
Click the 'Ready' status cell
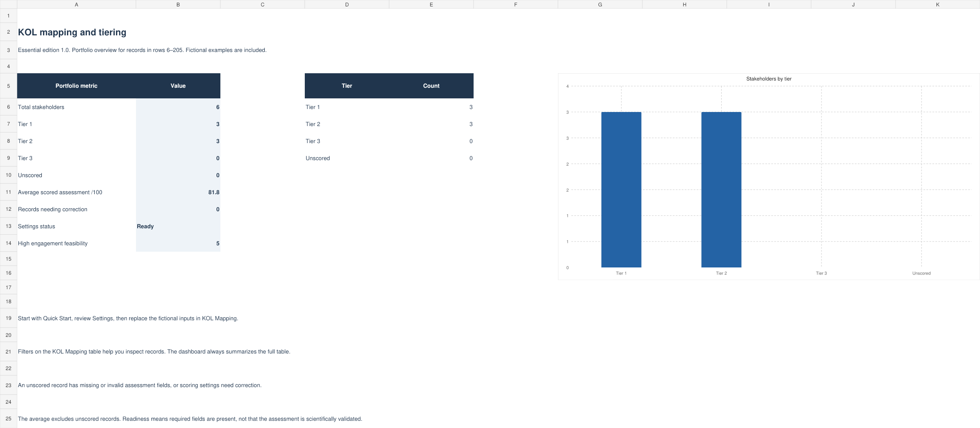[x=178, y=226]
